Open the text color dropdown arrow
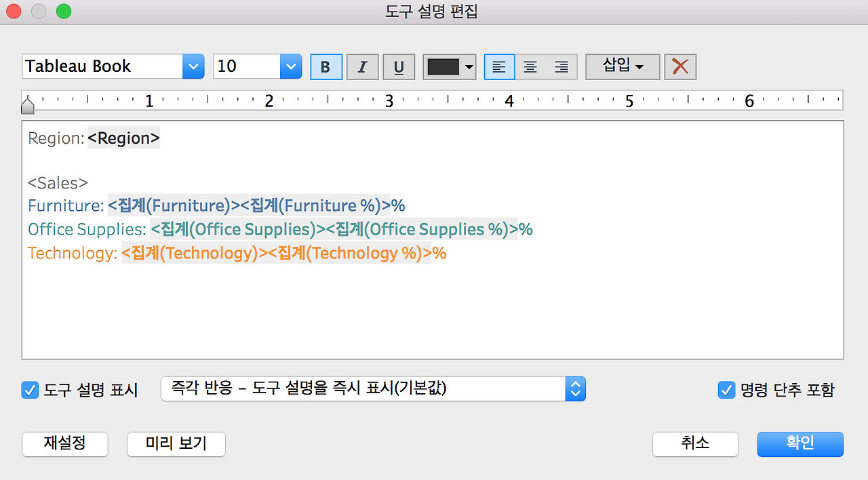This screenshot has width=868, height=480. [x=469, y=67]
